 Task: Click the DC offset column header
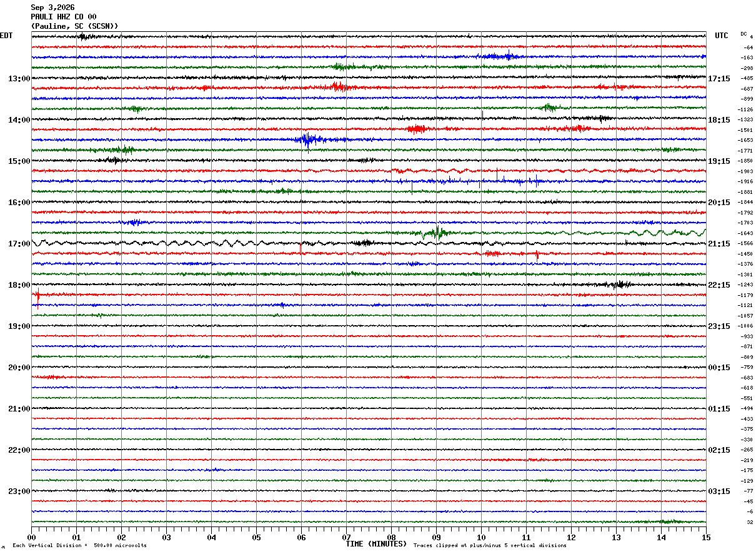(744, 34)
